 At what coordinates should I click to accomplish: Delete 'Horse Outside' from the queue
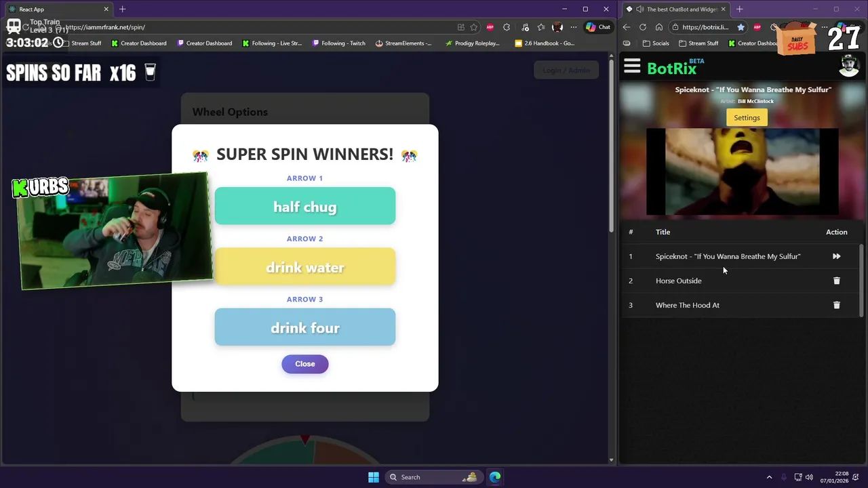point(836,281)
